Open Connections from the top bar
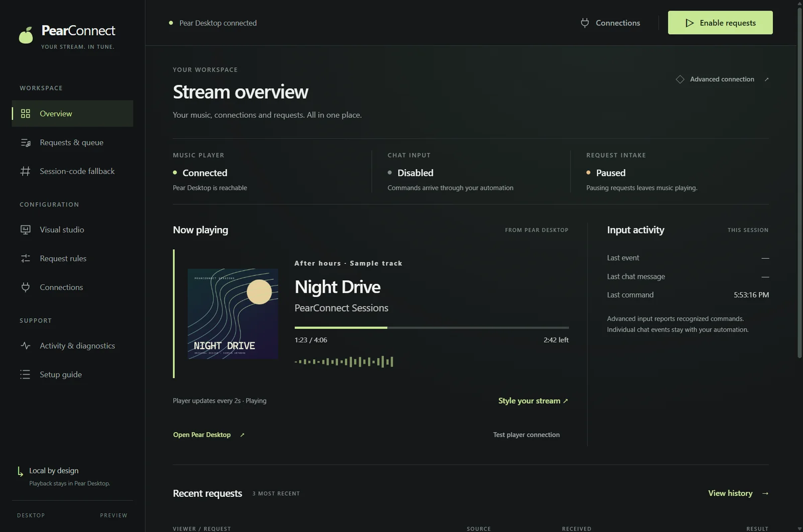The width and height of the screenshot is (803, 532). click(x=610, y=23)
